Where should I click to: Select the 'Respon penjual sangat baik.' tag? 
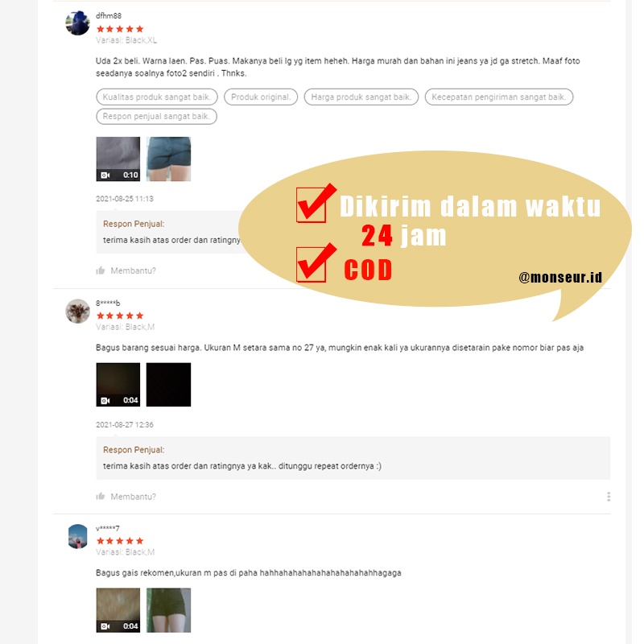click(x=156, y=116)
